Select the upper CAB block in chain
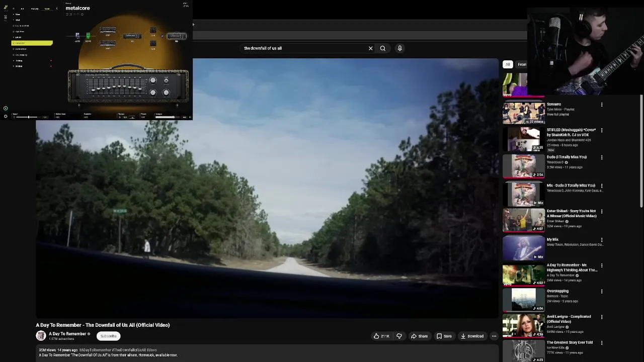This screenshot has height=362, width=644. click(x=153, y=30)
